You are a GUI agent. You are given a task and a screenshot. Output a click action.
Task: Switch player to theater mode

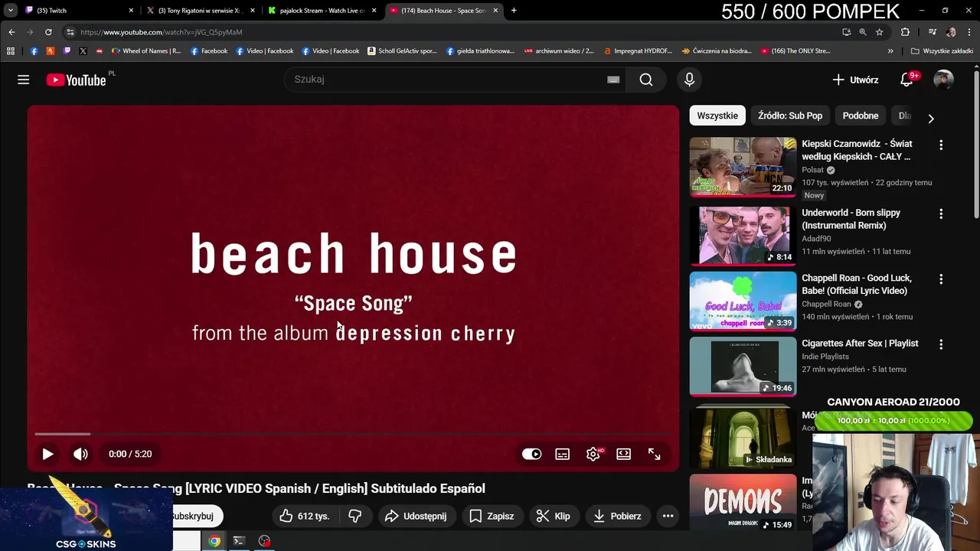pos(624,454)
